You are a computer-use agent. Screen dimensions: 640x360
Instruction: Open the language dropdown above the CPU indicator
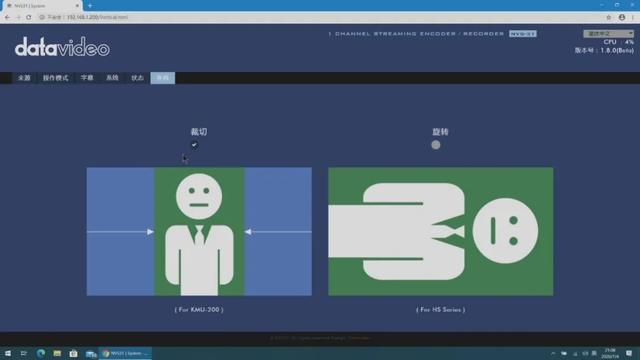(x=608, y=33)
